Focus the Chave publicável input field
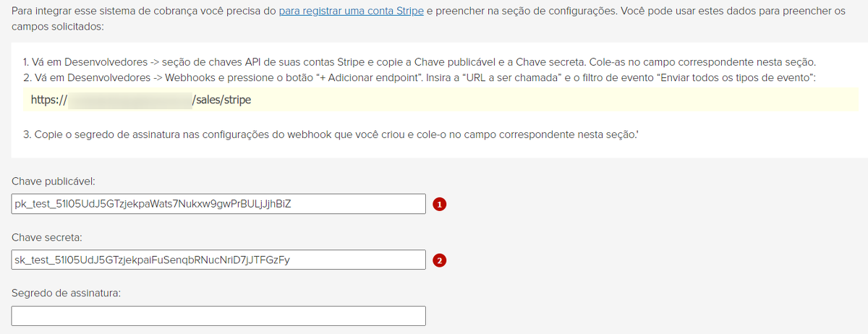The width and height of the screenshot is (868, 334). pyautogui.click(x=218, y=204)
